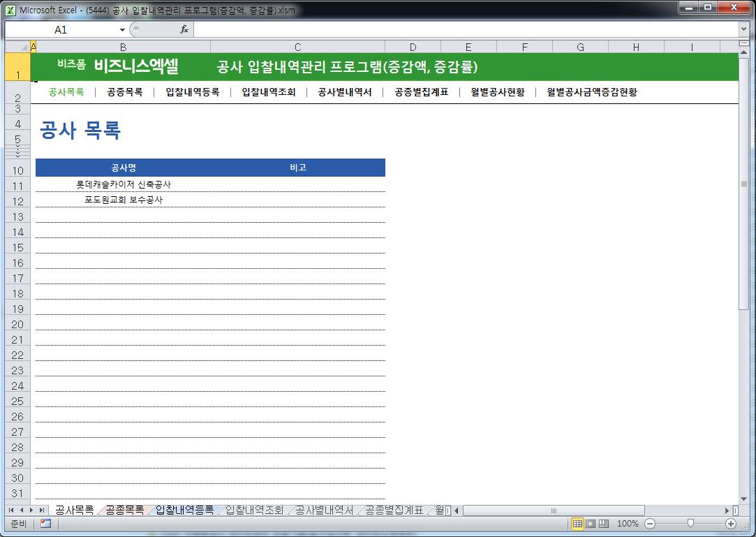Open the 공사별내역서 navigation link
Viewport: 756px width, 537px height.
coord(345,91)
